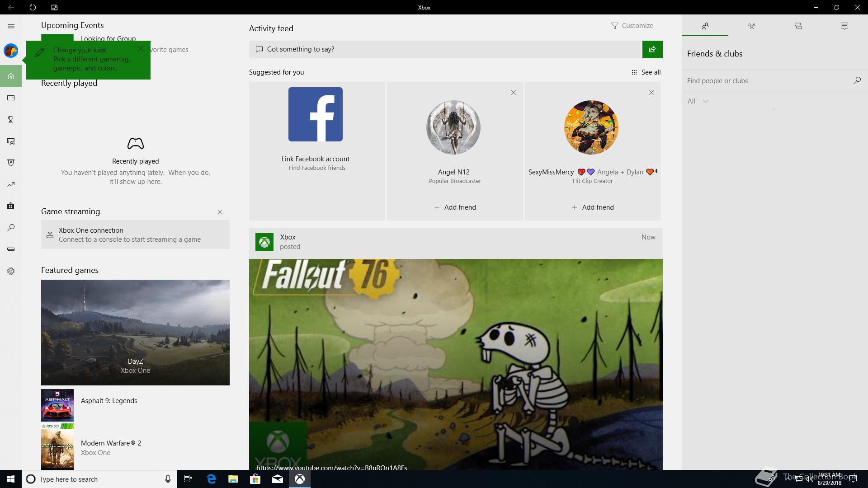Click the Asphalt 9: Legends title
Screen dimensions: 868x488
click(x=109, y=401)
